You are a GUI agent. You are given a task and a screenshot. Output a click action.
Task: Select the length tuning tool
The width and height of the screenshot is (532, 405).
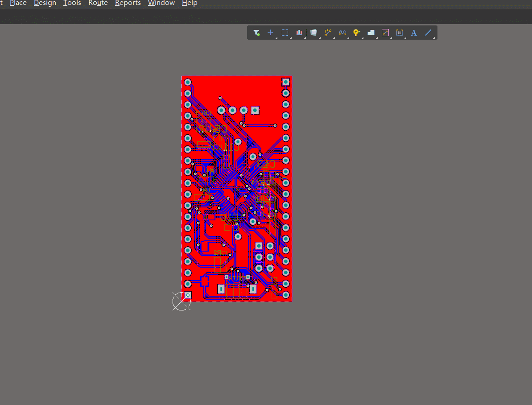pos(342,33)
